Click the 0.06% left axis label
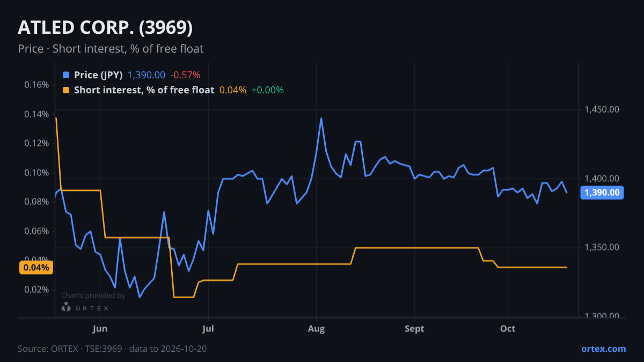Image resolution: width=644 pixels, height=362 pixels. tap(36, 231)
